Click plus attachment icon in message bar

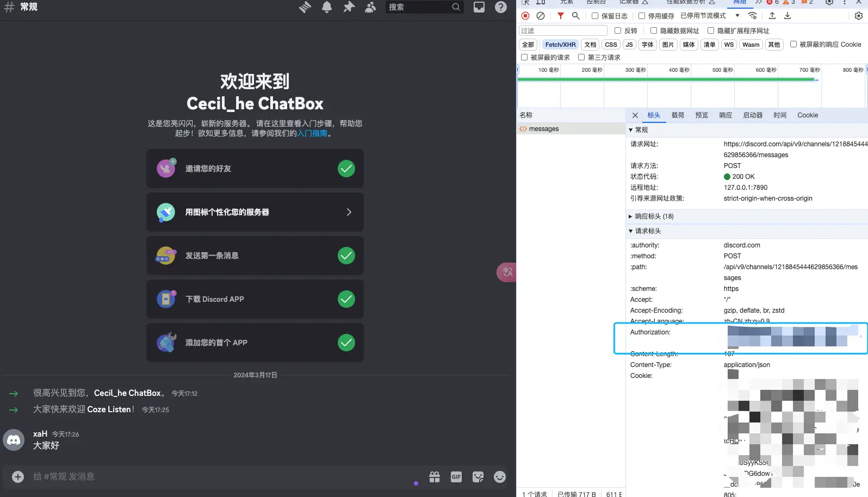[18, 477]
